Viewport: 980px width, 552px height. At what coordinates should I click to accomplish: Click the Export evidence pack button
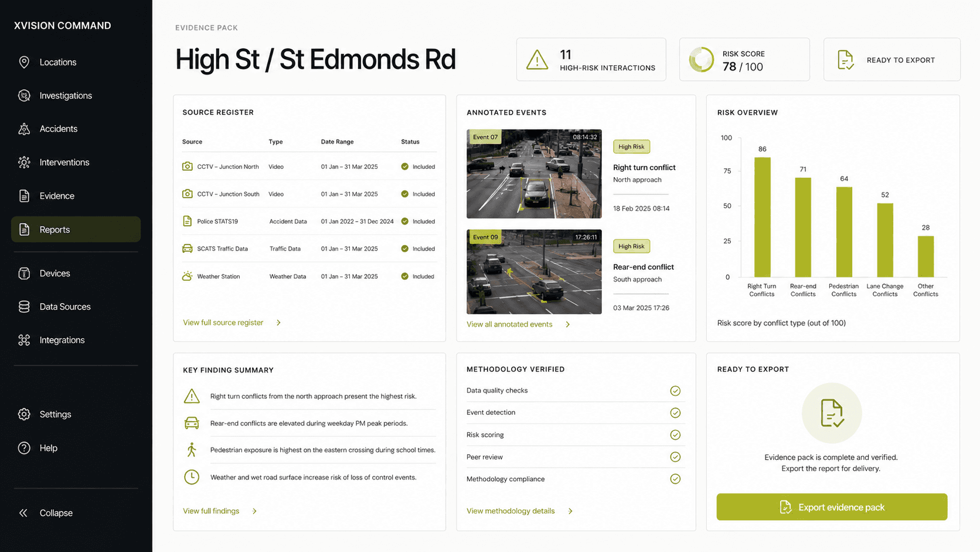coord(832,507)
